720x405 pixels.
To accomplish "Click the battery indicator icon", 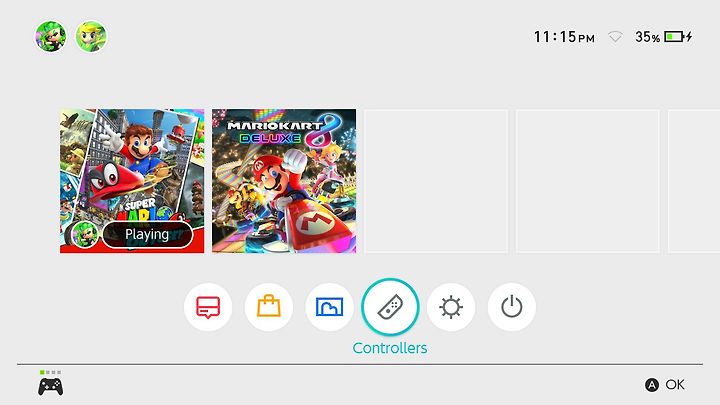I will [x=678, y=36].
